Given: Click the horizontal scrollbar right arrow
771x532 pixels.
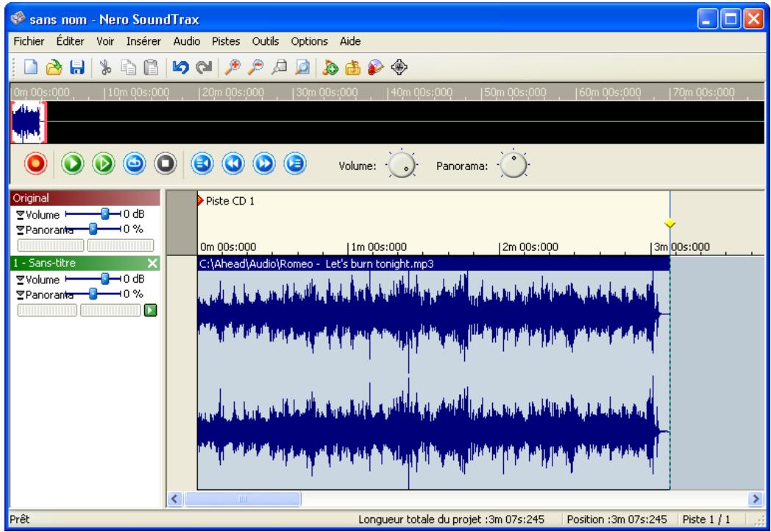Looking at the screenshot, I should coord(756,499).
